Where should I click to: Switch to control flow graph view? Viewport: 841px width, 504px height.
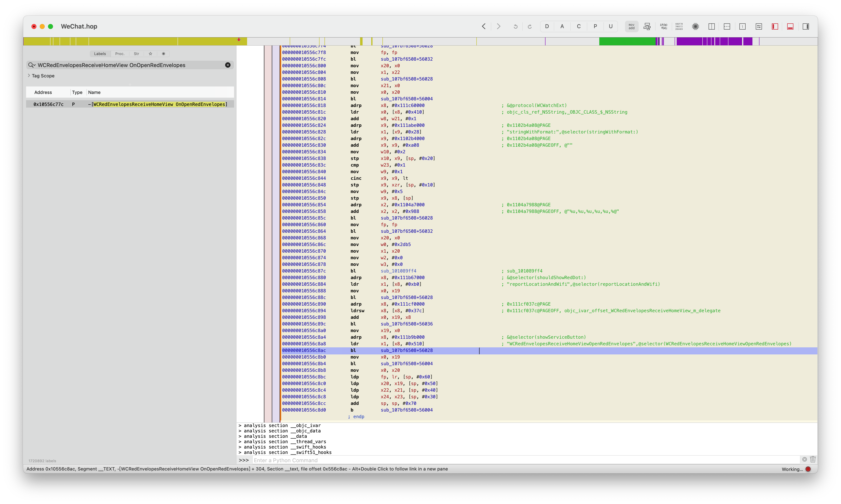(647, 26)
